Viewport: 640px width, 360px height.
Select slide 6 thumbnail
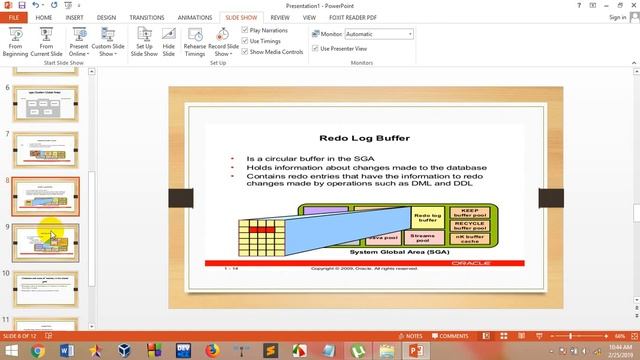[x=45, y=104]
